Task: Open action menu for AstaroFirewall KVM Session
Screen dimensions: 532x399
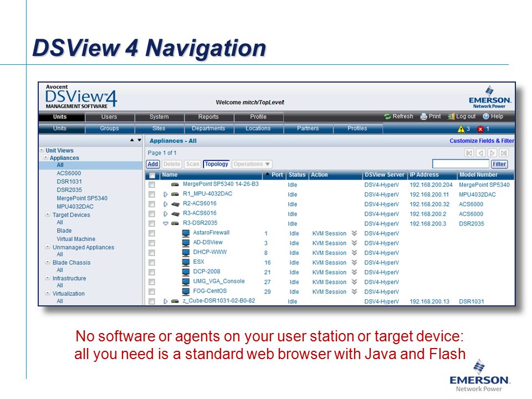Action: pyautogui.click(x=355, y=233)
